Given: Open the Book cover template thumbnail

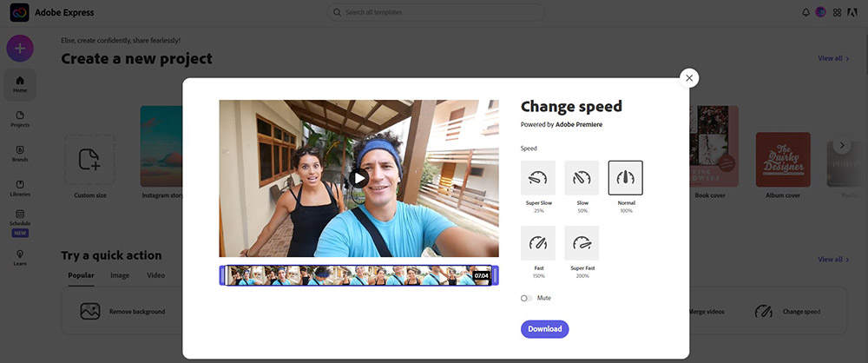Looking at the screenshot, I should click(714, 146).
